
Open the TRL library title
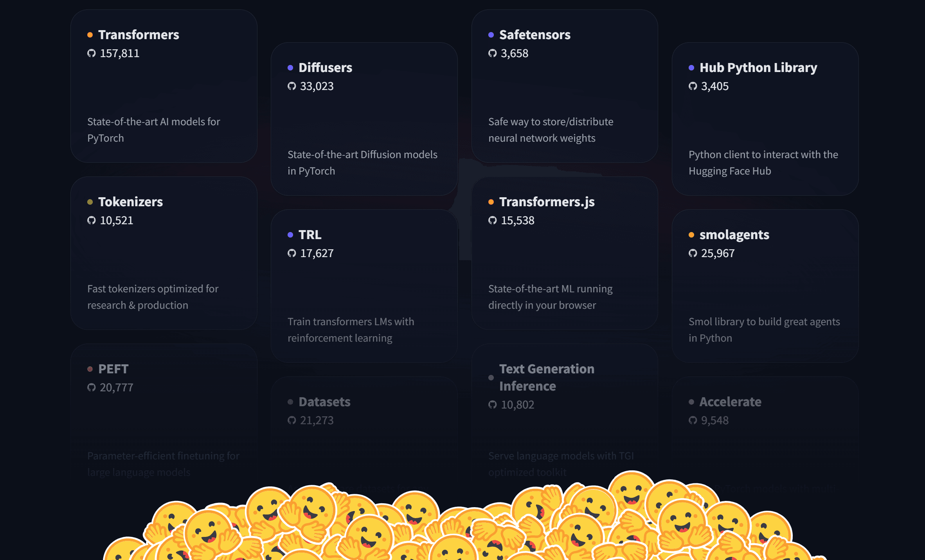[x=310, y=235]
